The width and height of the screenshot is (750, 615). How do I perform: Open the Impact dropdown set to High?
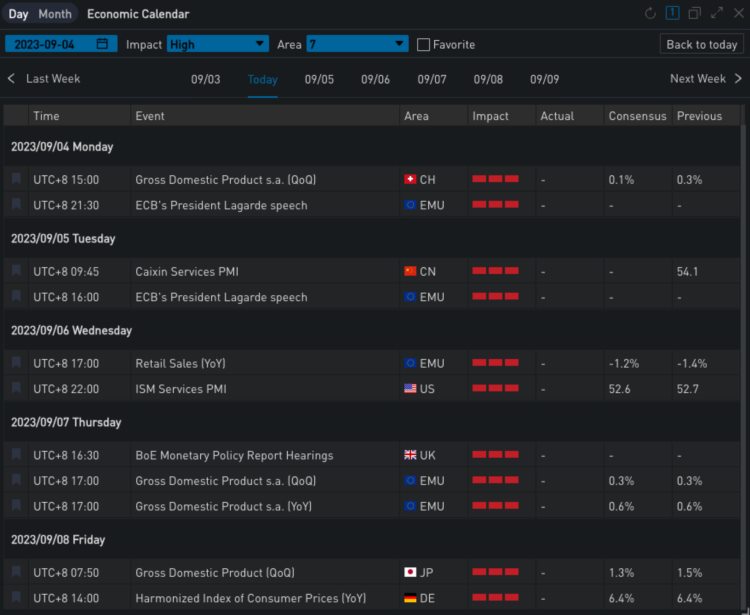[x=218, y=44]
